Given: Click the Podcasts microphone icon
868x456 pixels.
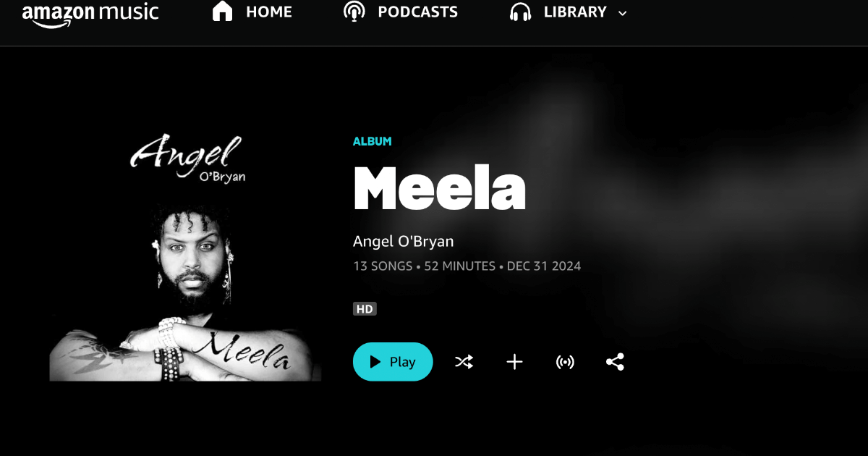Looking at the screenshot, I should (x=354, y=12).
